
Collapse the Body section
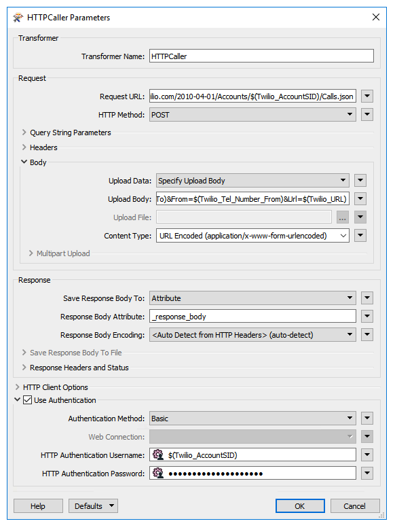[24, 162]
